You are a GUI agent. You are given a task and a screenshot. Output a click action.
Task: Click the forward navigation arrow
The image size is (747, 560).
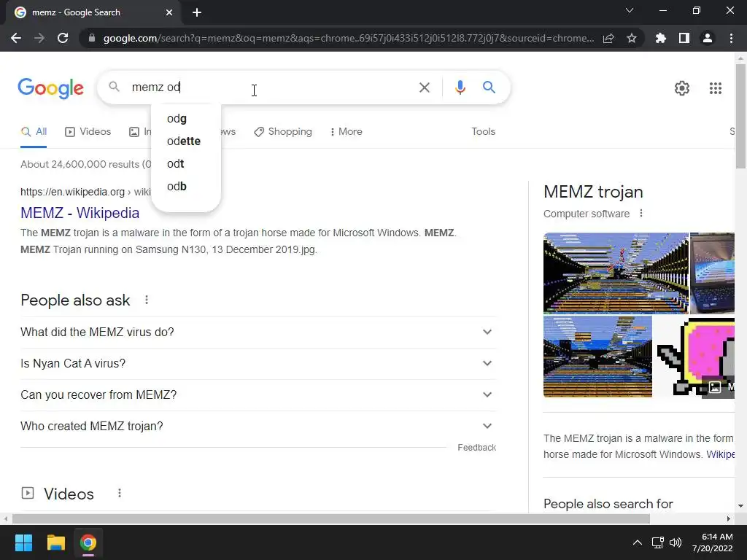pyautogui.click(x=39, y=38)
